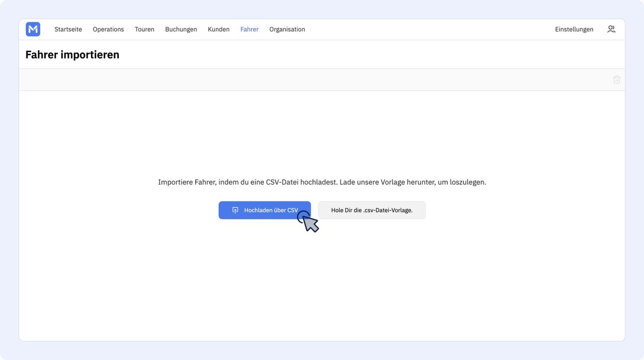
Task: Click the Hochladen über CSV button
Action: coord(264,210)
